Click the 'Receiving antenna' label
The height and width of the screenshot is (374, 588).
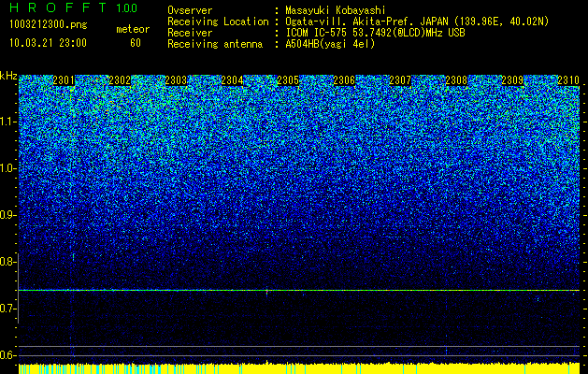[215, 44]
